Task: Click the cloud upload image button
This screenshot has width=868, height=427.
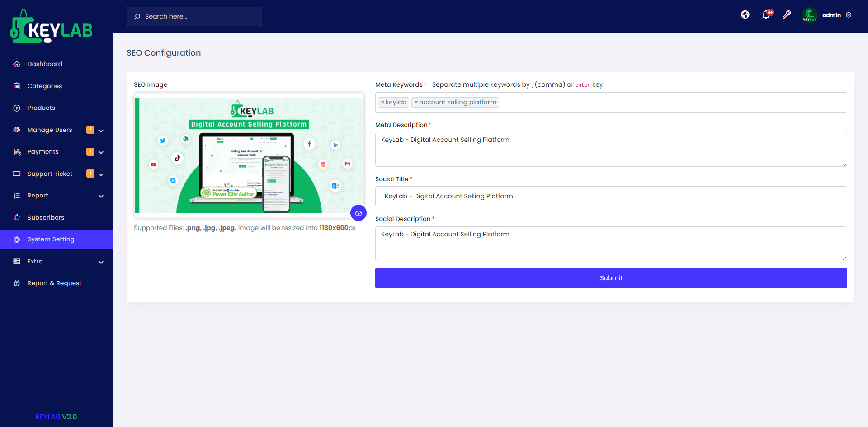Action: [x=359, y=213]
